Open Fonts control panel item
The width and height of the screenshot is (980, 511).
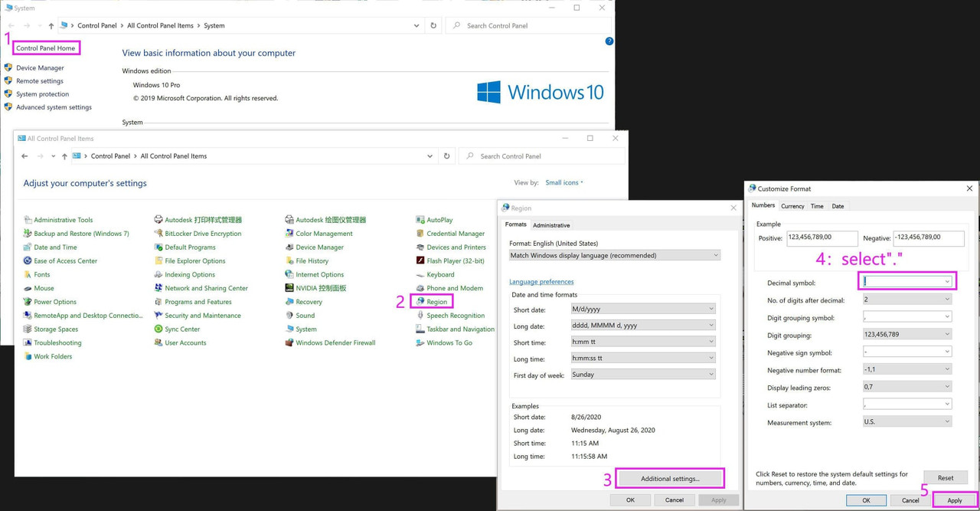tap(37, 274)
